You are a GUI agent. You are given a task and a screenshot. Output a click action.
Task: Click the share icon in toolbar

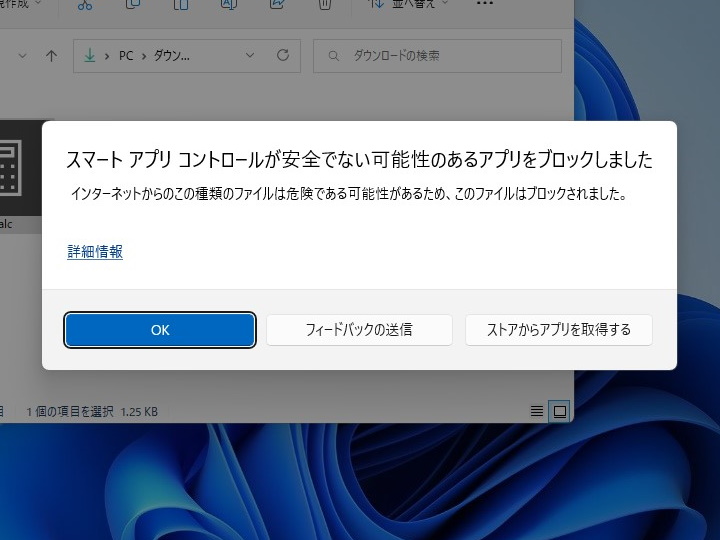276,5
